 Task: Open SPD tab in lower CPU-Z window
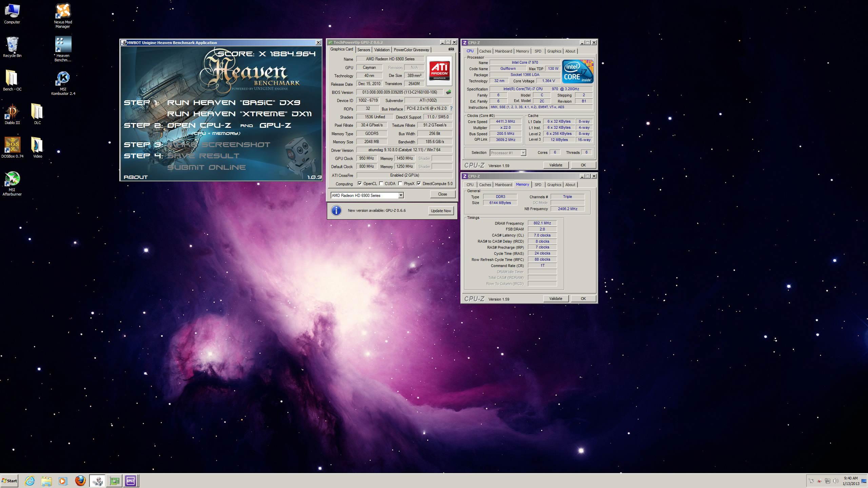pos(538,185)
